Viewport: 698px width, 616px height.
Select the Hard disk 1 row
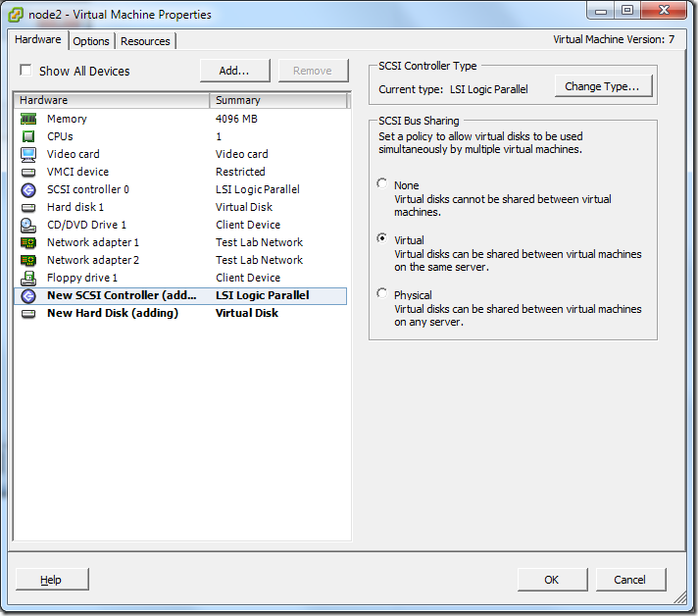180,207
